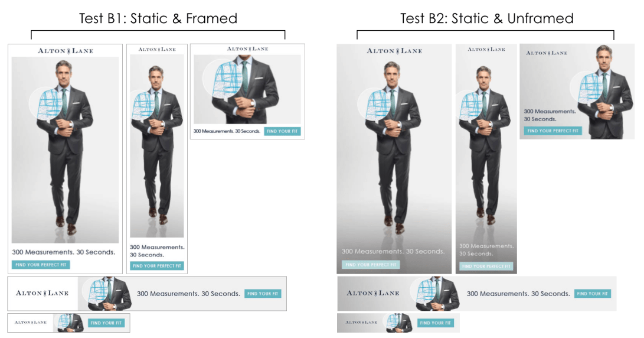Click Alton Lane logo in unframed rectangle ad
644x338 pixels.
547,53
